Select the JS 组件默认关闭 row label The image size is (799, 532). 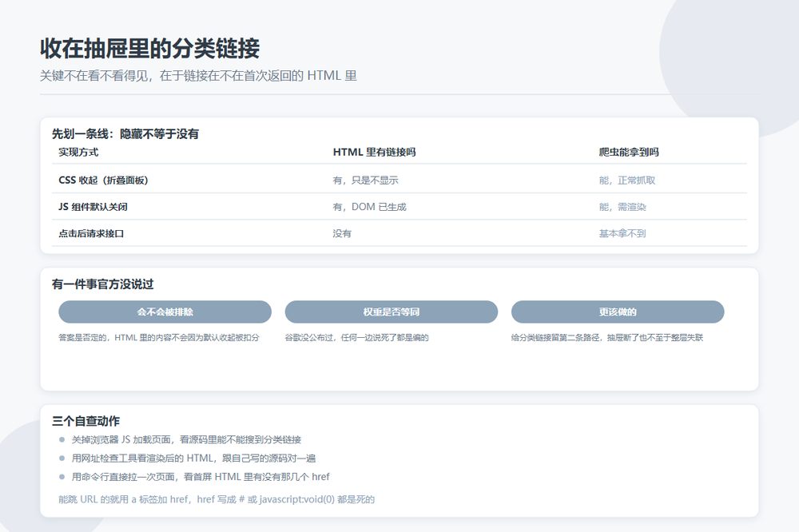tap(93, 207)
